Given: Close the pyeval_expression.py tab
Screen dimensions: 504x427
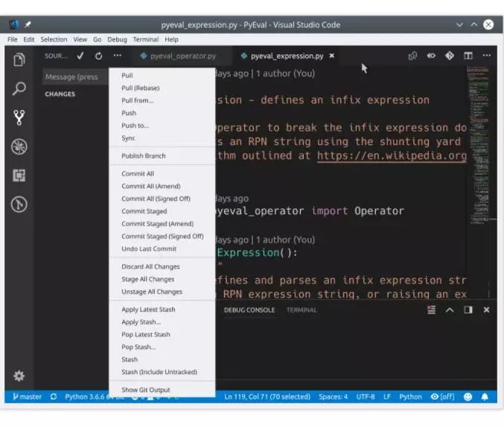Looking at the screenshot, I should point(332,56).
